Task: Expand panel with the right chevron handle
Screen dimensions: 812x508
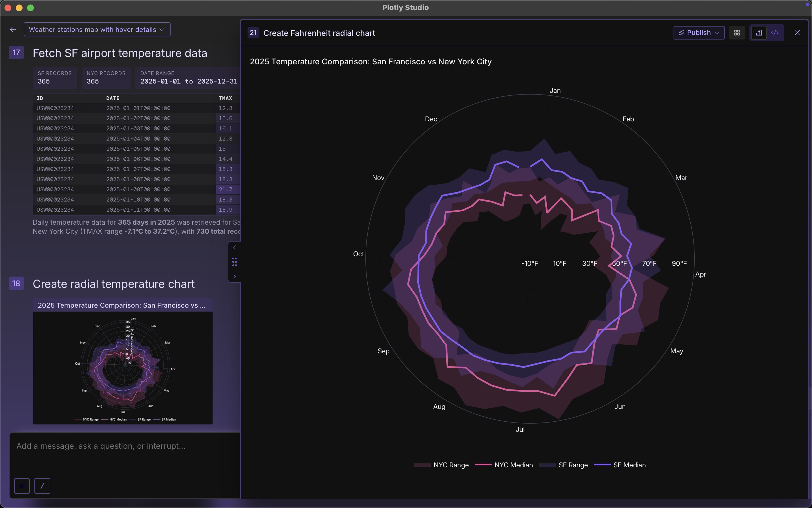Action: [235, 277]
